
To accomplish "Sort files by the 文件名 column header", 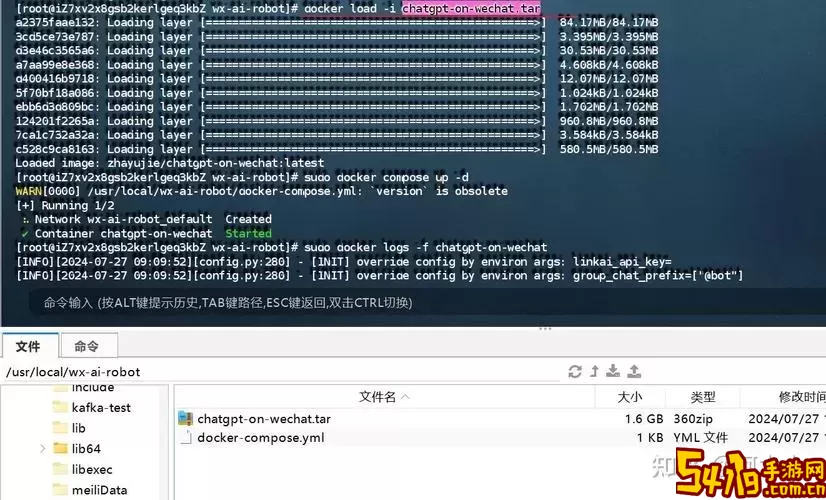I will (384, 397).
